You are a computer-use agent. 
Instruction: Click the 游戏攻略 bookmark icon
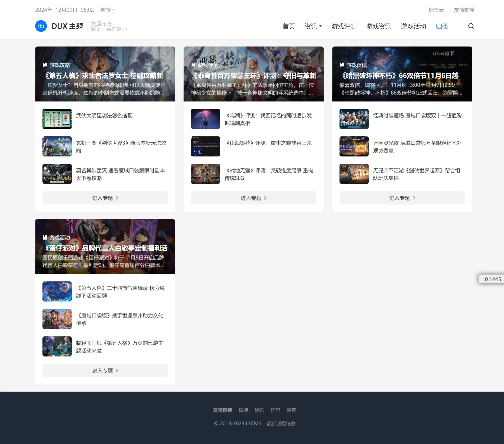pyautogui.click(x=45, y=65)
